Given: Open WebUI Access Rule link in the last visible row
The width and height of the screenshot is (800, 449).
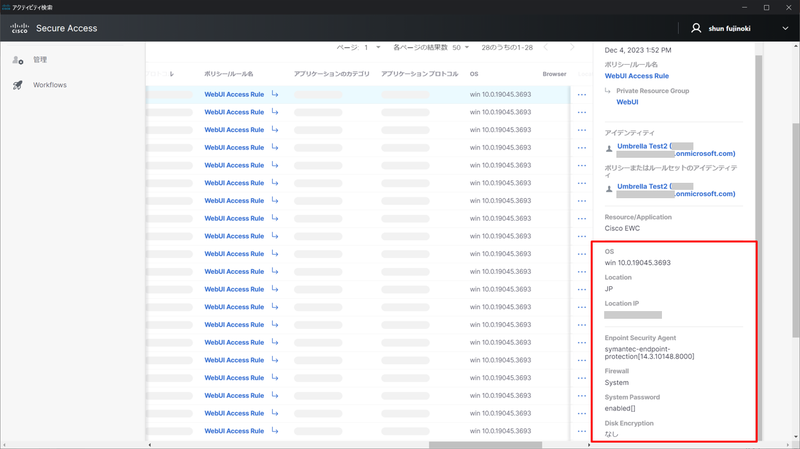Looking at the screenshot, I should click(234, 431).
